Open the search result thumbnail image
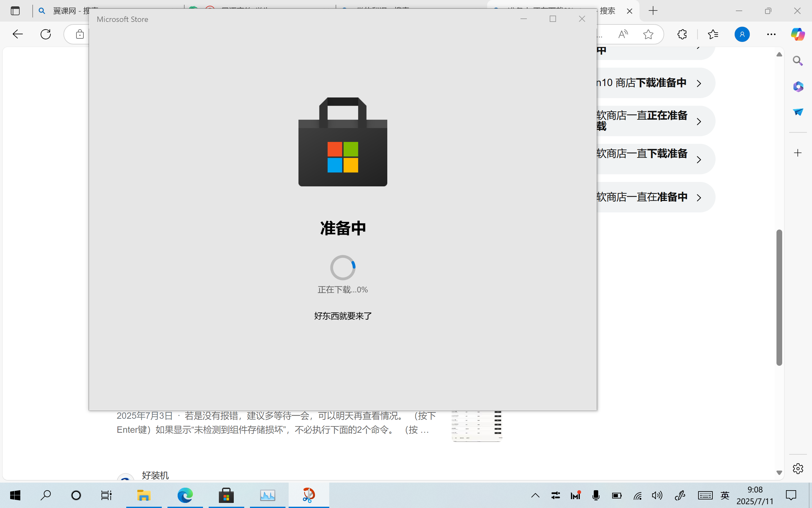 [477, 426]
